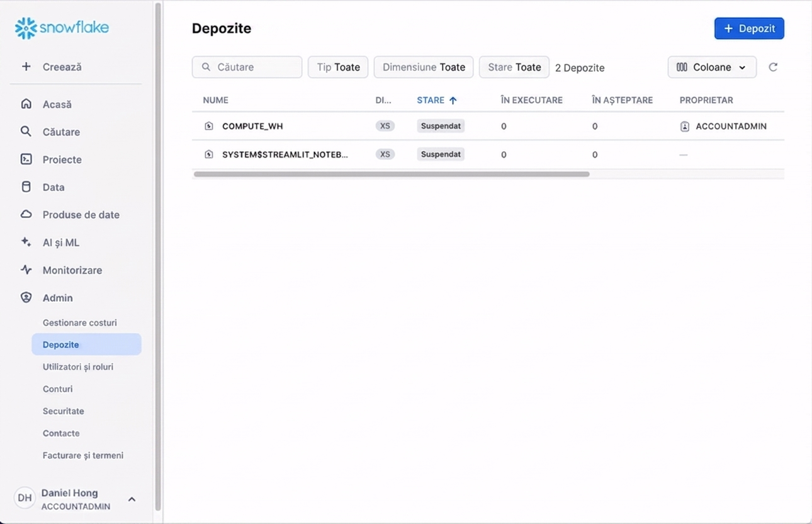Click Suspendat status in SYSTEM$STREAMLIT row
Viewport: 812px width, 524px height.
pos(441,154)
